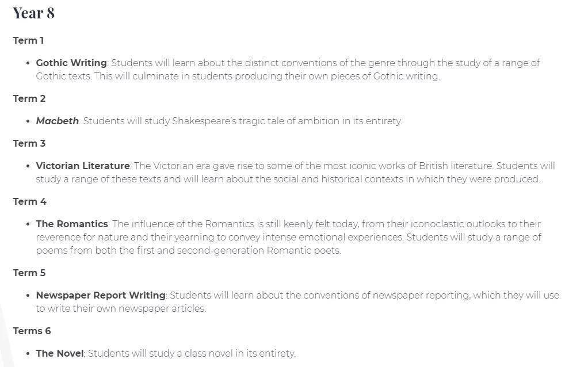Click the bold Gothic Writing title
The image size is (588, 367).
pyautogui.click(x=71, y=63)
